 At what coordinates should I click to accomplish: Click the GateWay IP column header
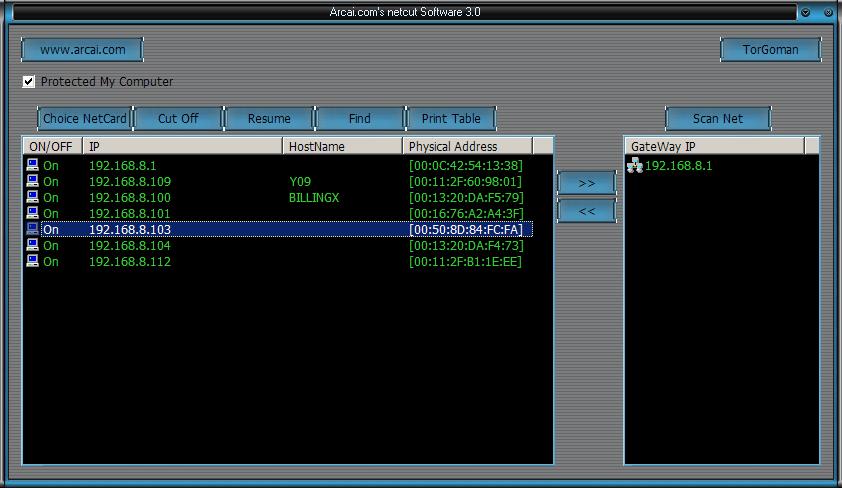click(x=715, y=146)
